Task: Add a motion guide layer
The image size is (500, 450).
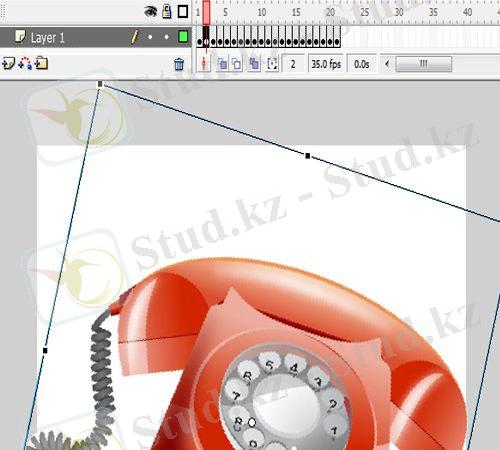Action: pos(25,63)
